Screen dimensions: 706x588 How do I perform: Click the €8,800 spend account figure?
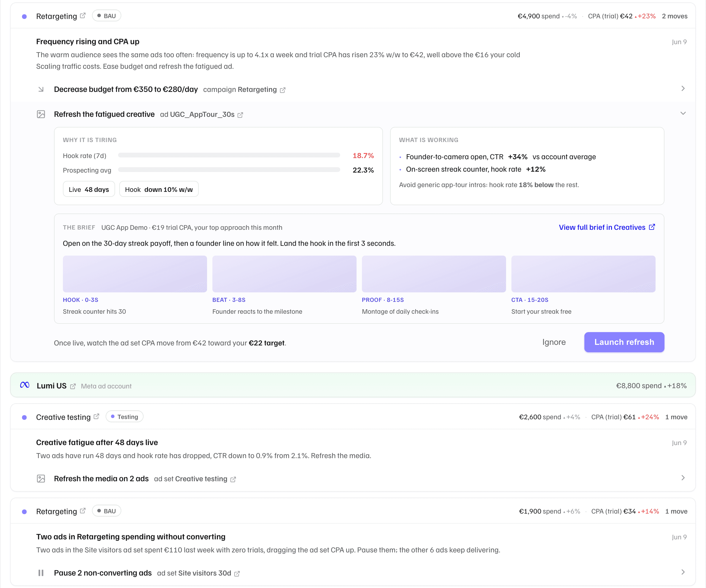pyautogui.click(x=639, y=386)
